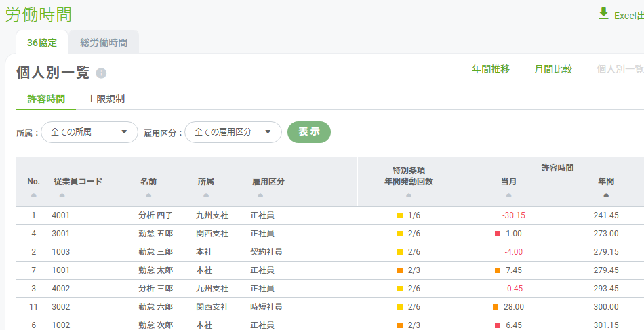Image resolution: width=644 pixels, height=330 pixels.
Task: Click the Excel download icon
Action: [603, 14]
